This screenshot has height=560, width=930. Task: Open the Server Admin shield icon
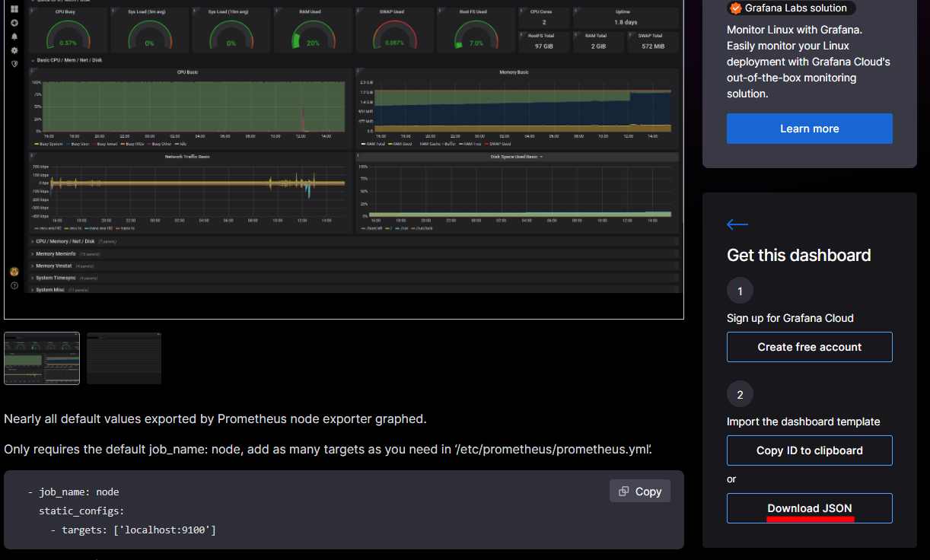pyautogui.click(x=14, y=63)
